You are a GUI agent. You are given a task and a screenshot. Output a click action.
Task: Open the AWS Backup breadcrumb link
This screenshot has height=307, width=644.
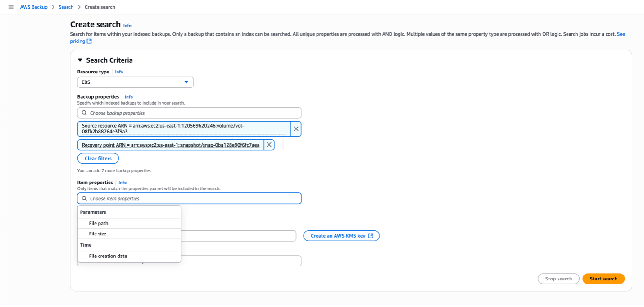pos(34,7)
